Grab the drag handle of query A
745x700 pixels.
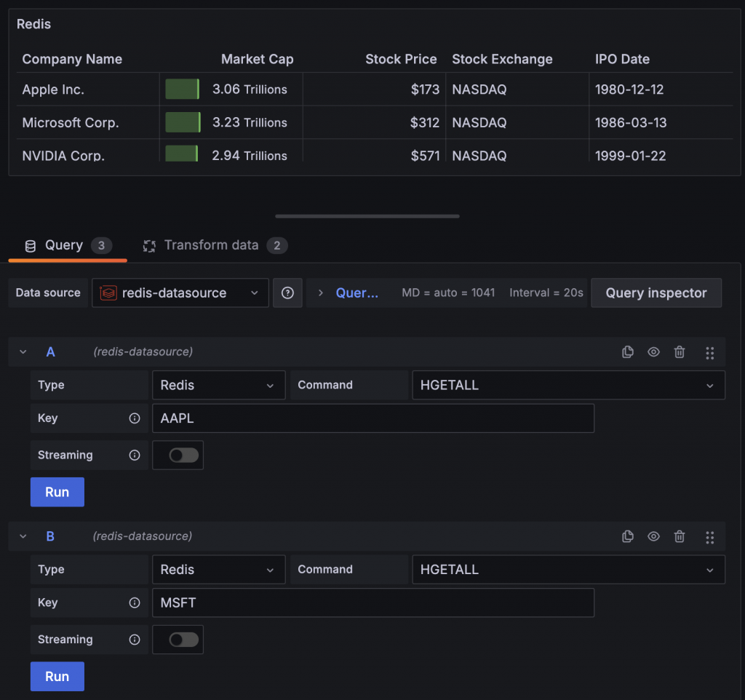[x=709, y=353]
